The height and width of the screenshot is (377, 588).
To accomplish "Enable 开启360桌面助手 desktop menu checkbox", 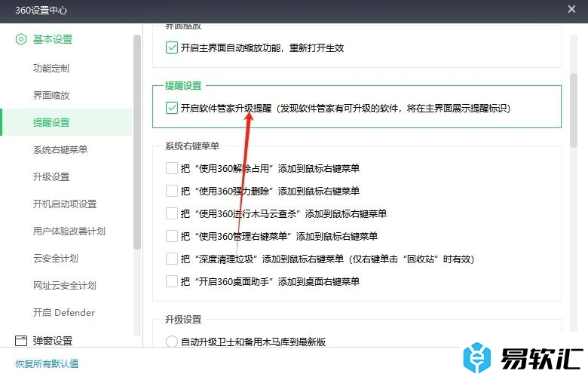I will [172, 281].
